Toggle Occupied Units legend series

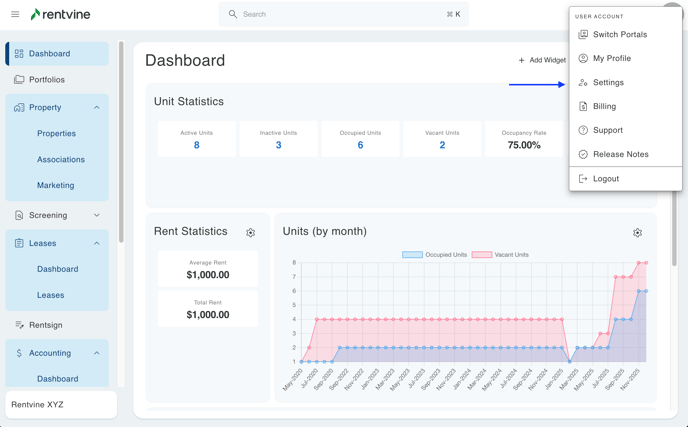click(436, 255)
